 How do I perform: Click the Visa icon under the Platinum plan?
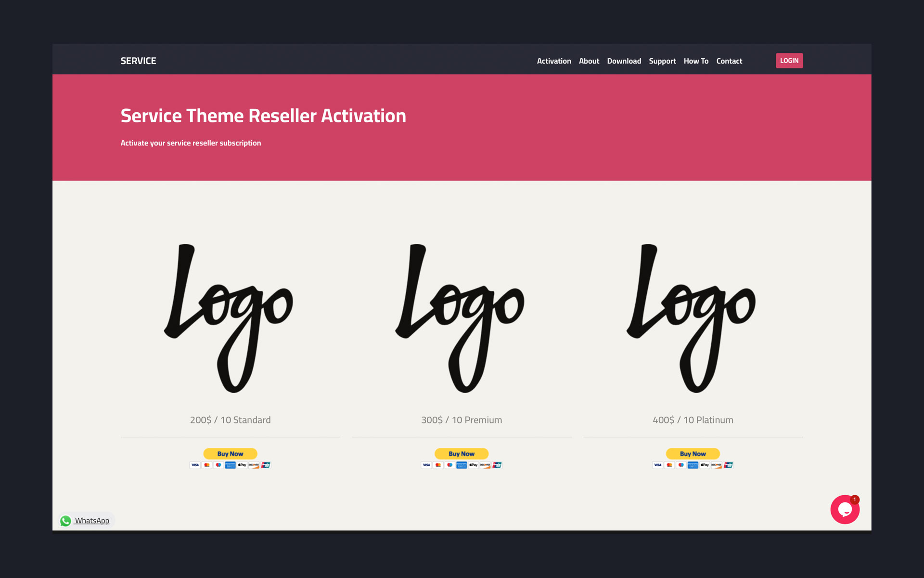658,465
